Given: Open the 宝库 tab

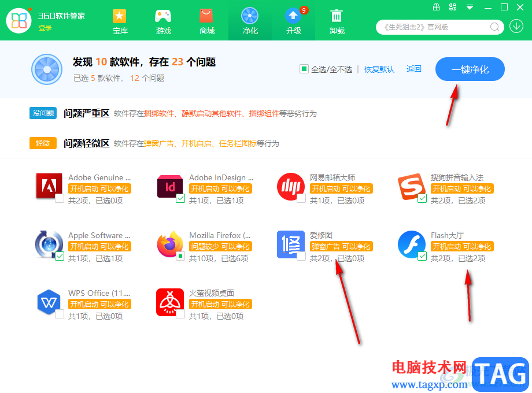Looking at the screenshot, I should click(x=120, y=22).
